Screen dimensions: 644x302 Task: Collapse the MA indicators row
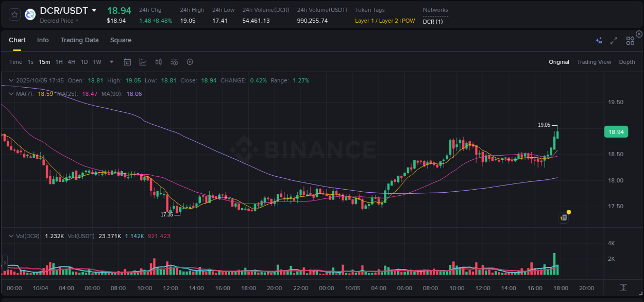(x=10, y=94)
